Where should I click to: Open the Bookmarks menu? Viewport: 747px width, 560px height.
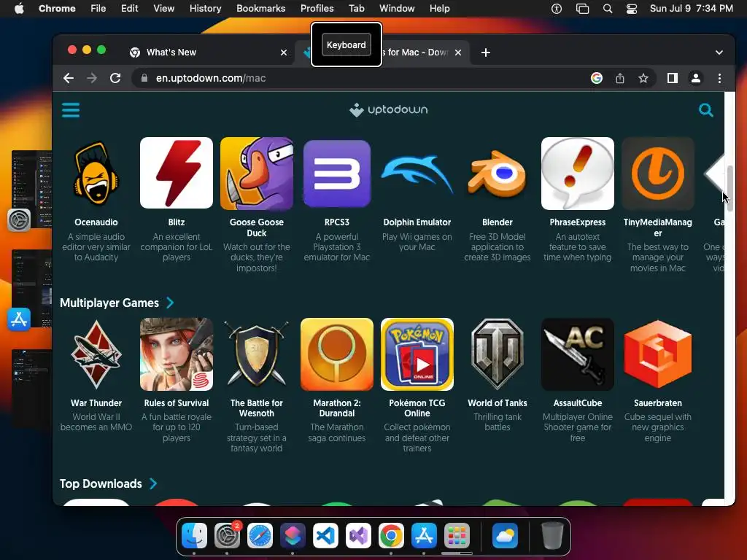pyautogui.click(x=260, y=9)
